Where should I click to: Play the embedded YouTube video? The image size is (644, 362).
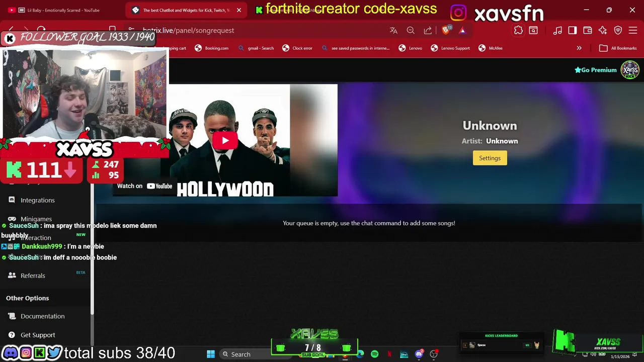(225, 140)
